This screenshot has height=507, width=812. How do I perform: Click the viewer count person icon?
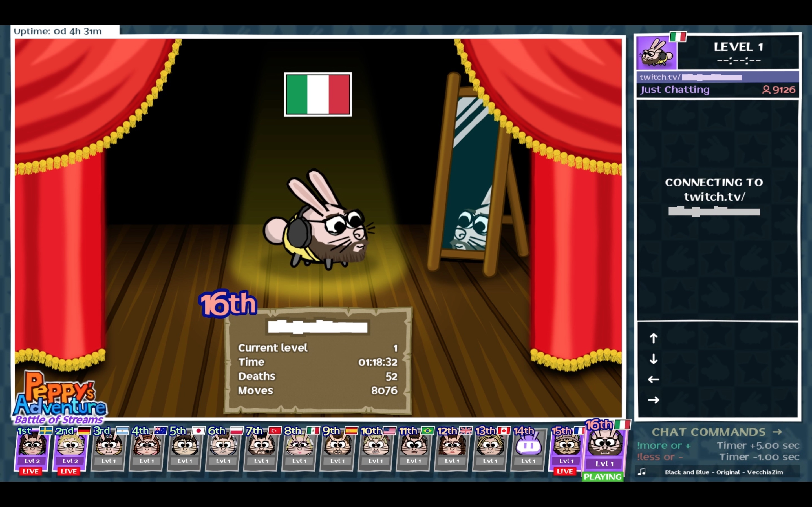click(x=766, y=90)
